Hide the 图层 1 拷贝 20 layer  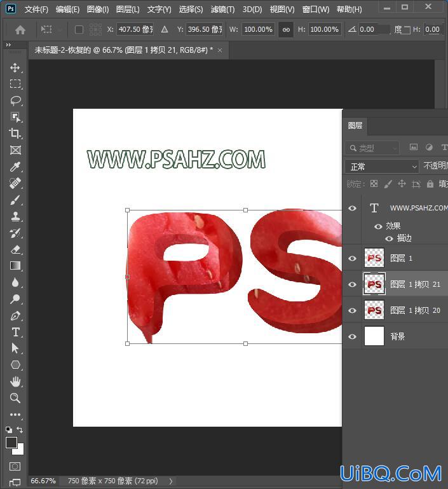click(x=352, y=310)
